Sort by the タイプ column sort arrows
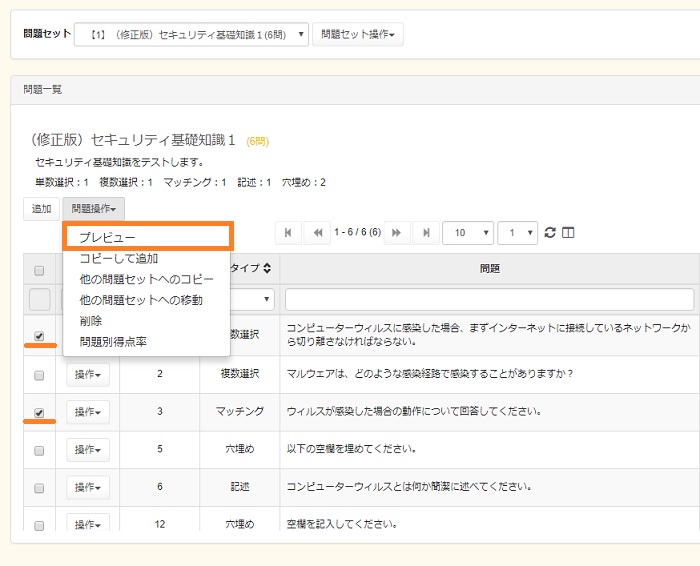Screen dimensions: 700x566 pyautogui.click(x=267, y=269)
